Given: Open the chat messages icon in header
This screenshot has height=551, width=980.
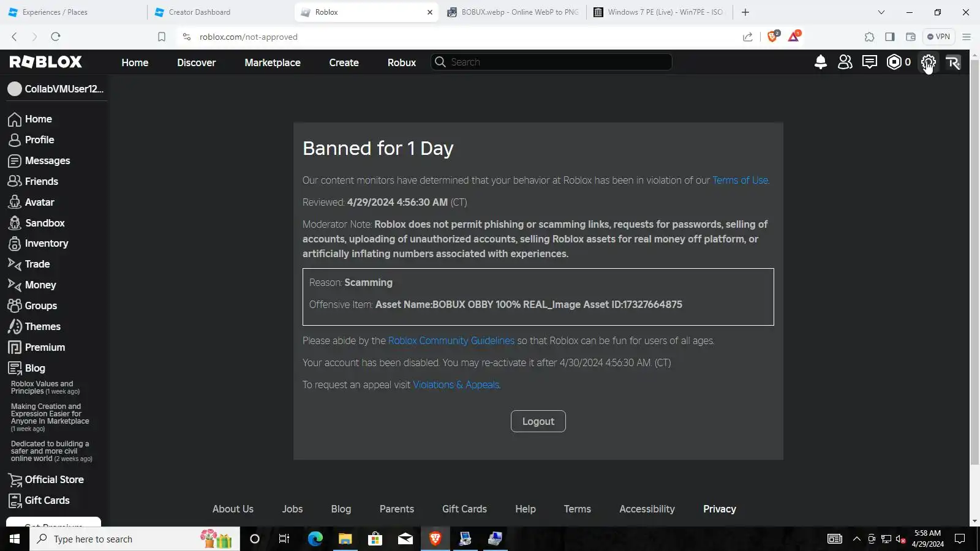Looking at the screenshot, I should pos(870,62).
